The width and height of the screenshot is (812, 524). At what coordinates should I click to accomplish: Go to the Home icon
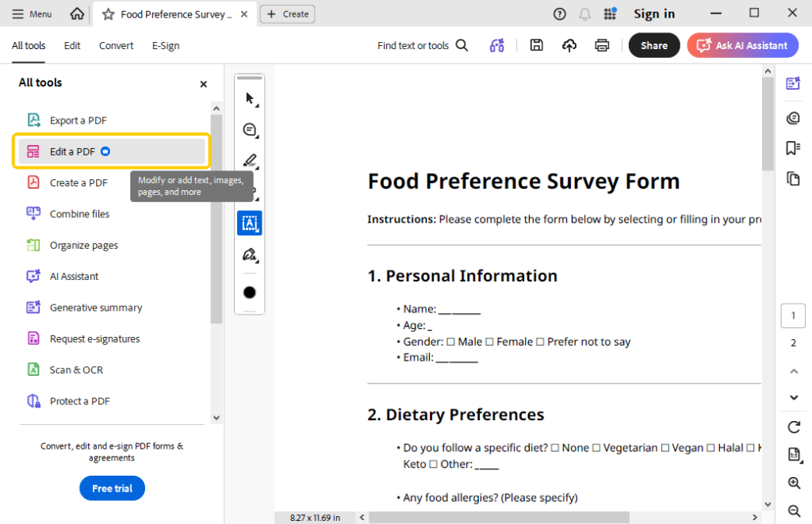coord(77,14)
